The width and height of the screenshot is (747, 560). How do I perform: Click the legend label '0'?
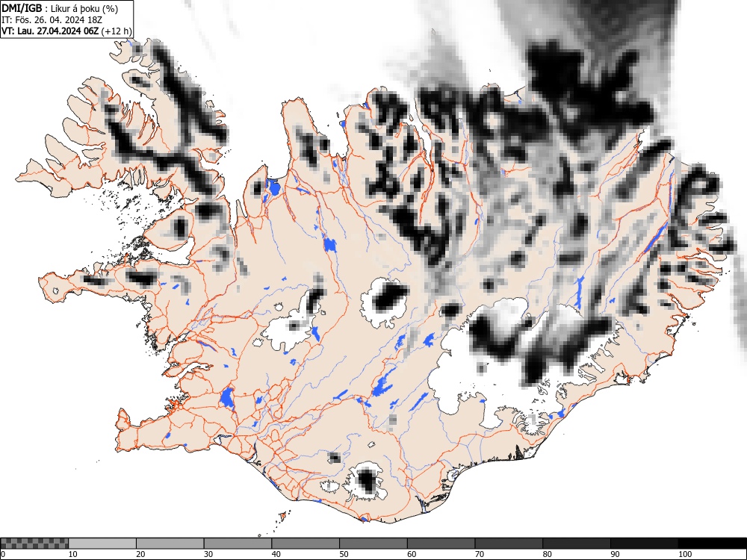click(x=3, y=554)
